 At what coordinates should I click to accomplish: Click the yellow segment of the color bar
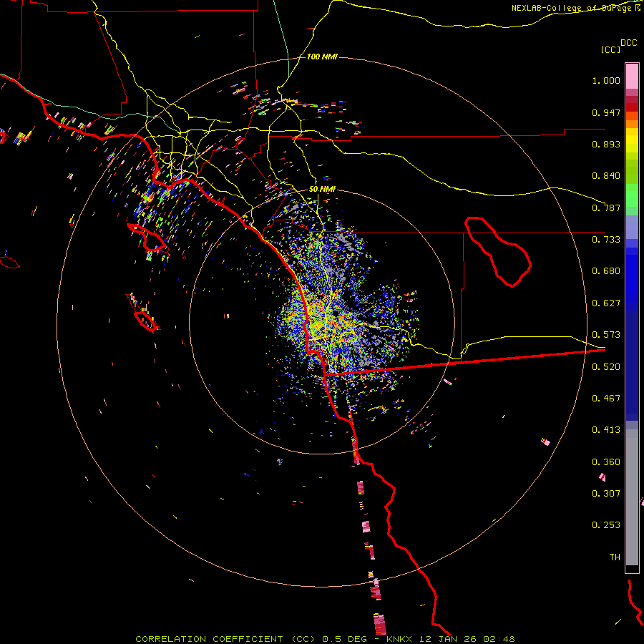632,141
